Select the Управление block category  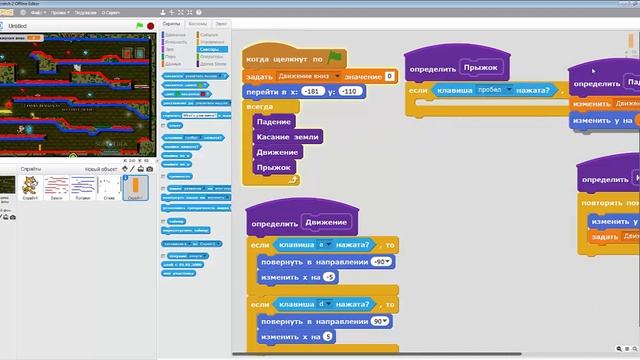click(x=212, y=42)
